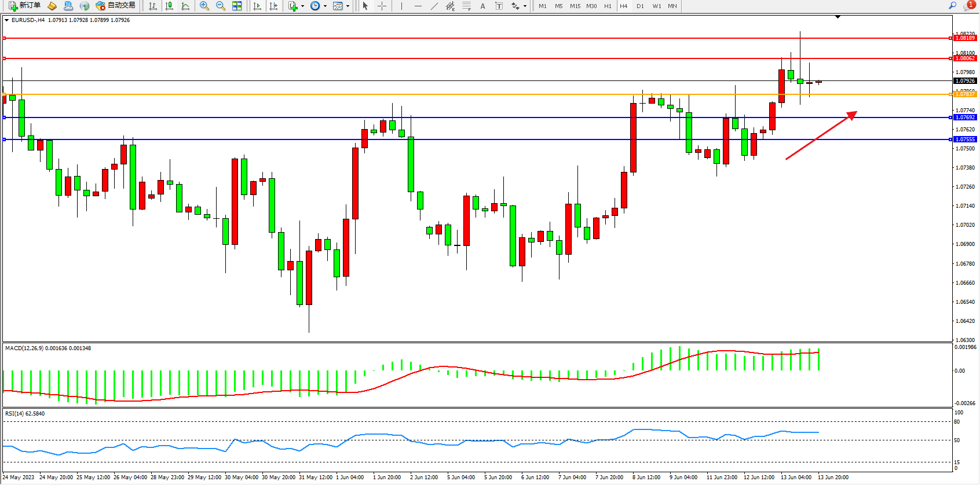Draw a horizontal line tool
Viewport: 980px width, 485px height.
coord(418,6)
